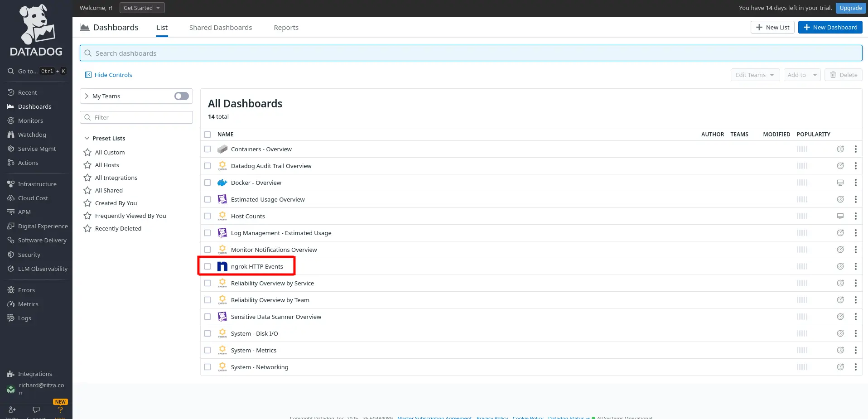Select All Integrations preset list

[116, 178]
